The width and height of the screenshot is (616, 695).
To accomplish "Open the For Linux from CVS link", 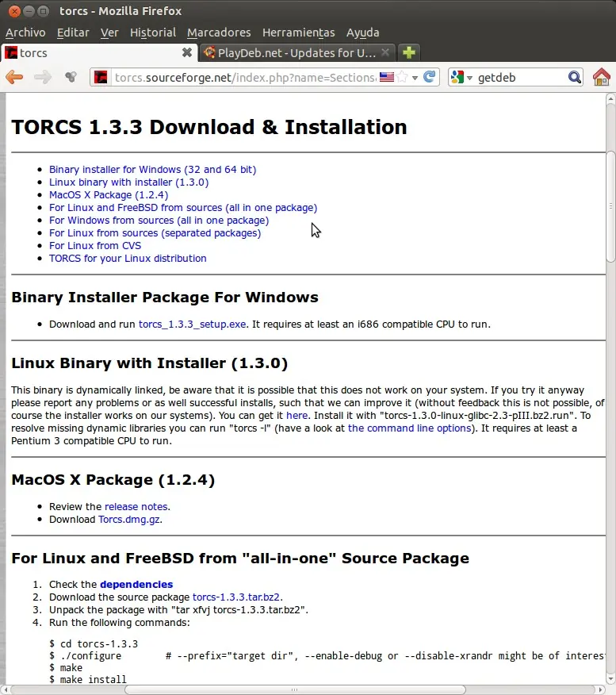I will point(95,246).
